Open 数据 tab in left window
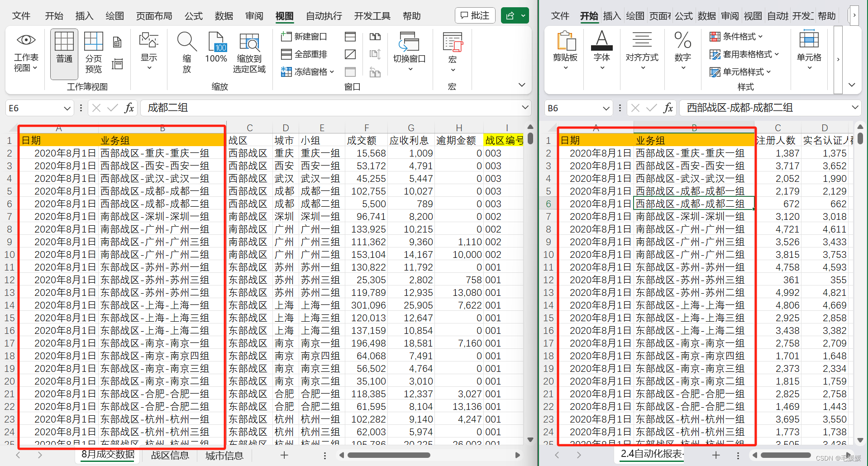Screen dimensions: 868x466 coord(224,16)
